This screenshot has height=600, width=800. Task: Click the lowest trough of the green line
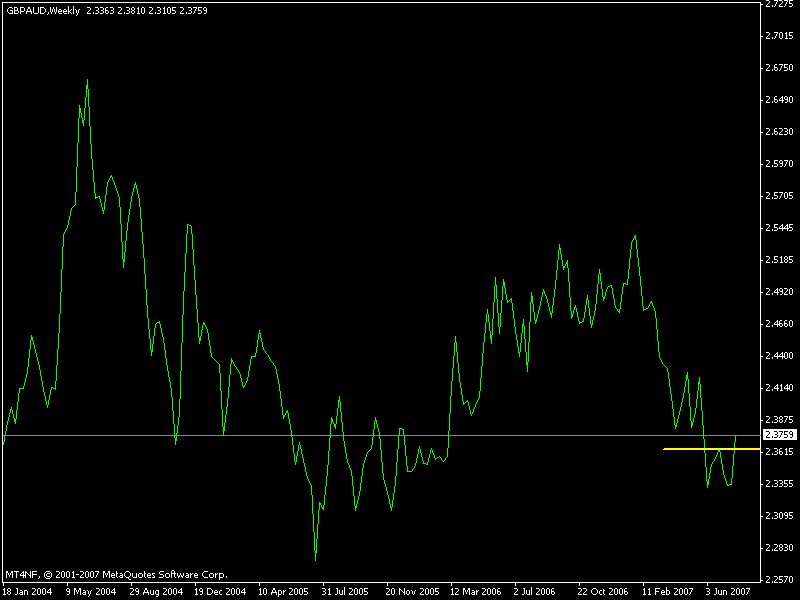pyautogui.click(x=315, y=558)
